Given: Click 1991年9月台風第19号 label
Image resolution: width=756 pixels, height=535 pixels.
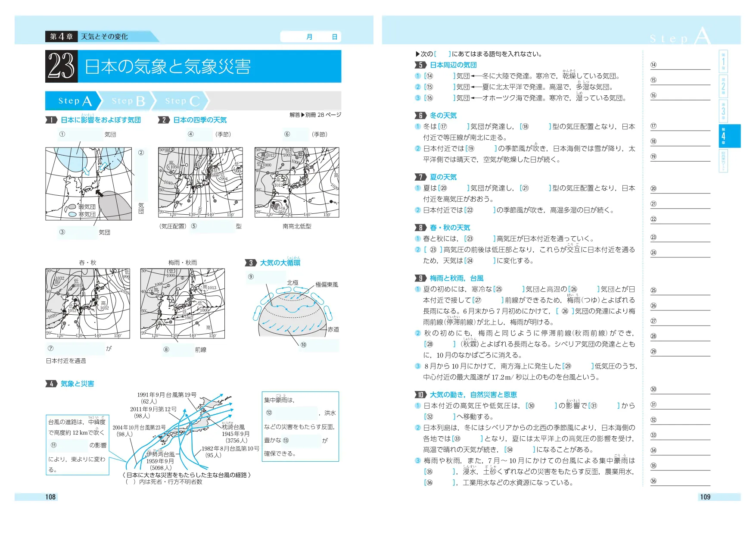Looking at the screenshot, I should (167, 395).
